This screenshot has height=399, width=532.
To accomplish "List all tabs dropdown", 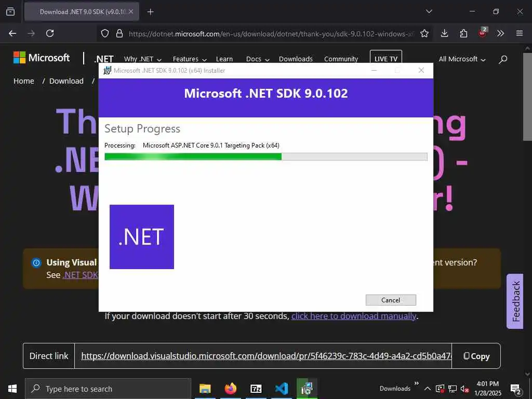I will [429, 11].
